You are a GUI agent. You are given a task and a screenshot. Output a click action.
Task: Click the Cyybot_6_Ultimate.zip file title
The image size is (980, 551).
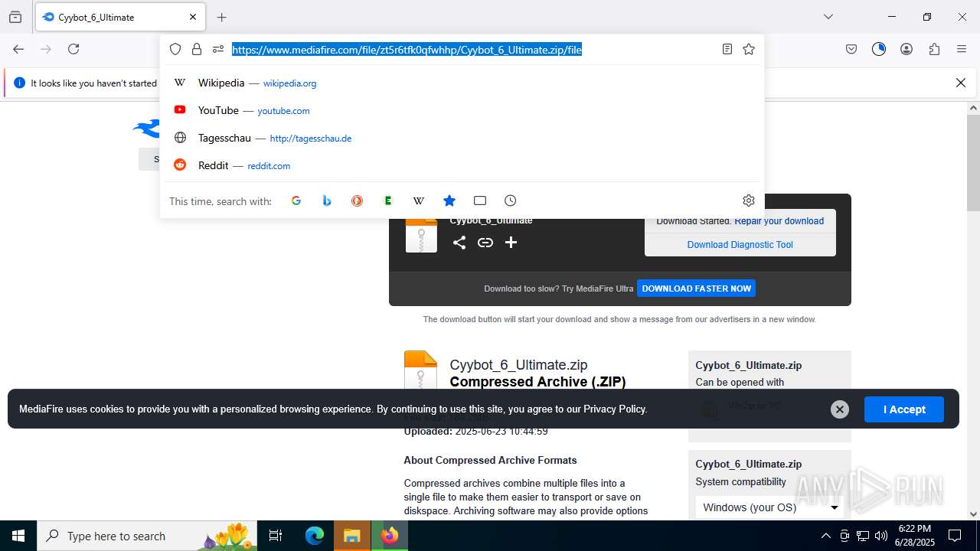(518, 365)
